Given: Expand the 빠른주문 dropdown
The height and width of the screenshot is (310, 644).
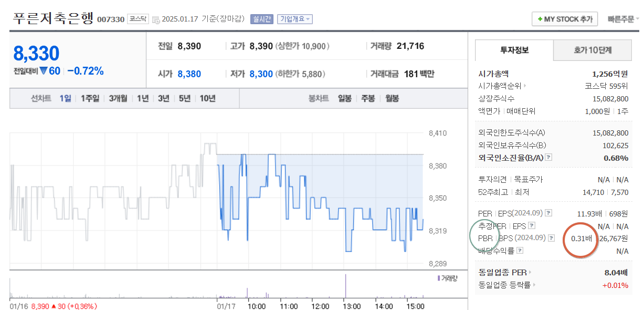Looking at the screenshot, I should click(x=623, y=19).
